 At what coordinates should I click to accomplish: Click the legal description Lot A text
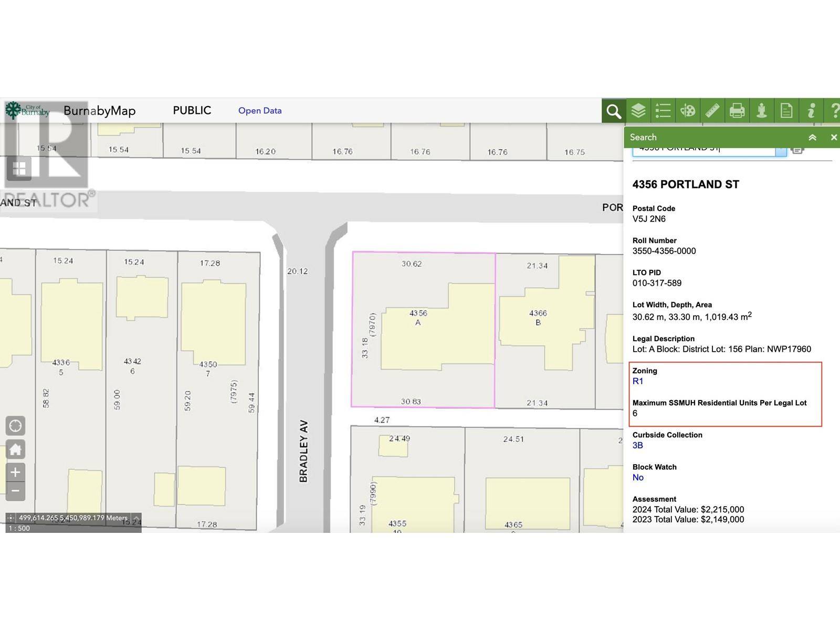(722, 350)
